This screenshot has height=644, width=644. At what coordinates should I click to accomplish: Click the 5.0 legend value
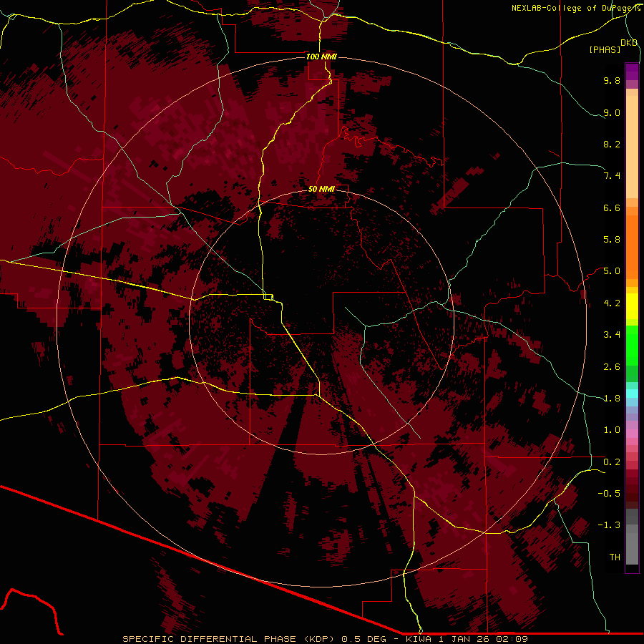pyautogui.click(x=612, y=271)
